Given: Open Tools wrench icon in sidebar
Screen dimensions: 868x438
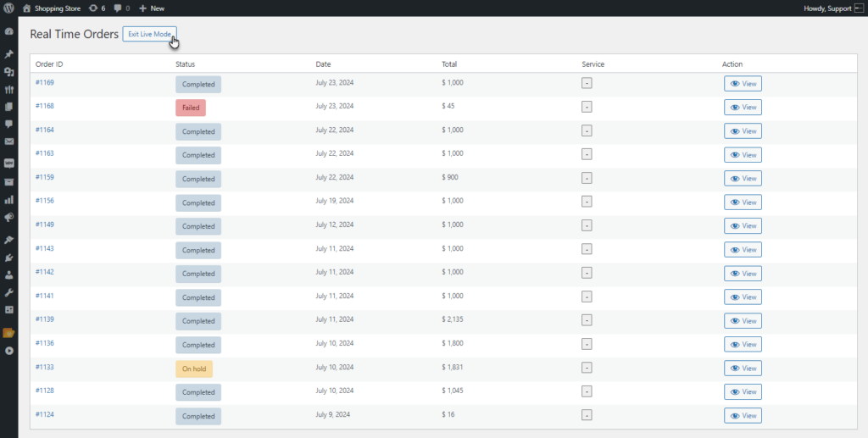Looking at the screenshot, I should coord(8,292).
